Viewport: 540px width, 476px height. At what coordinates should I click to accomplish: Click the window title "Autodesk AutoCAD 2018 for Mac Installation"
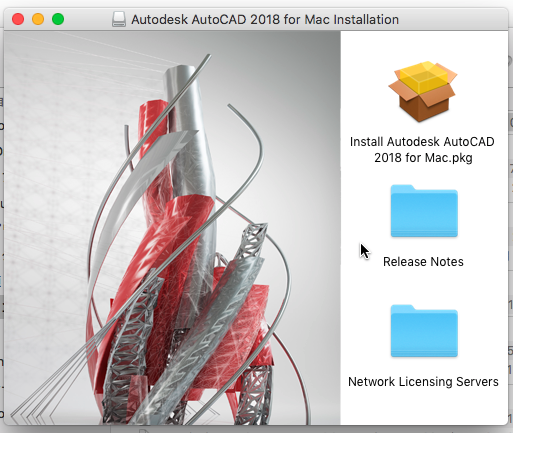coord(265,20)
